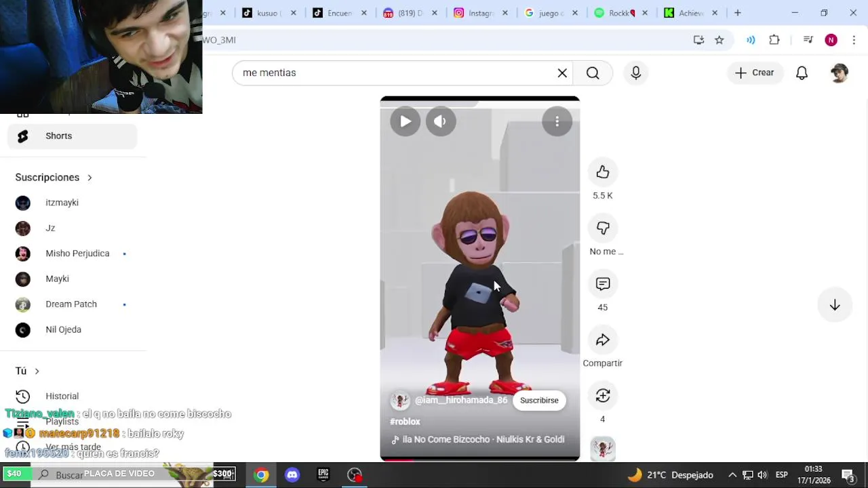Open weather widget 21°C Despejado
868x488 pixels.
click(x=670, y=475)
